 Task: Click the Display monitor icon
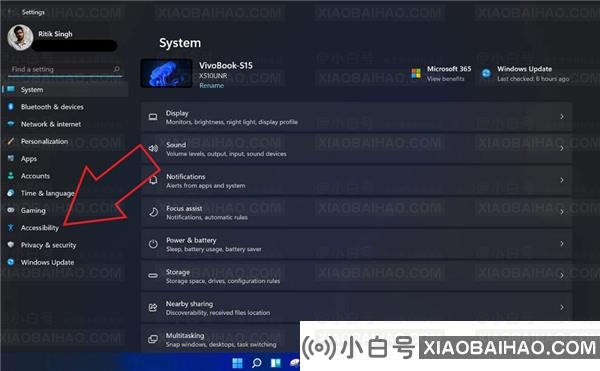[153, 117]
